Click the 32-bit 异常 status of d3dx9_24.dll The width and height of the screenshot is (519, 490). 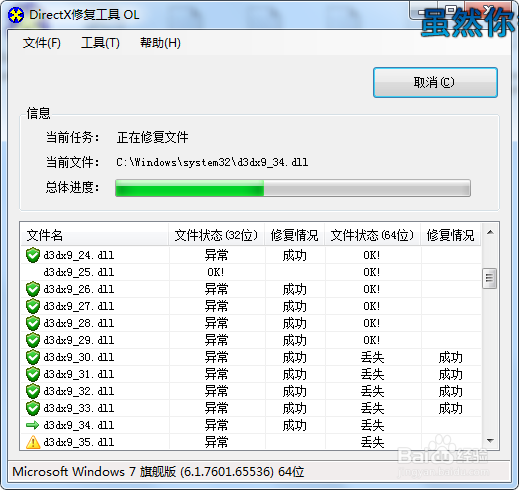(x=216, y=255)
